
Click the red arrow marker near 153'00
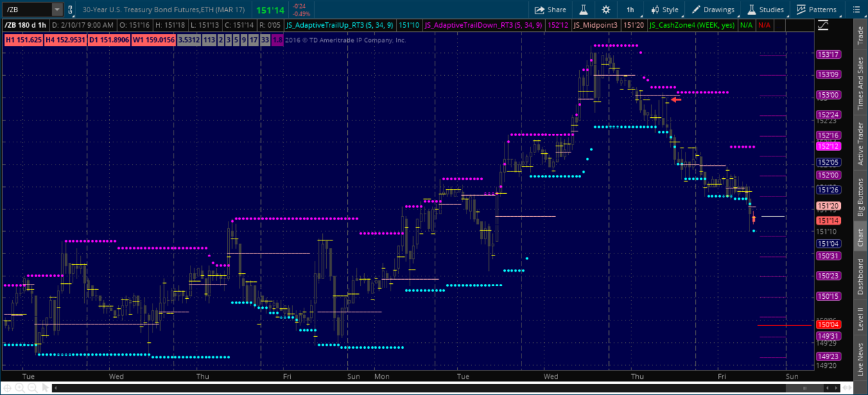pyautogui.click(x=676, y=100)
